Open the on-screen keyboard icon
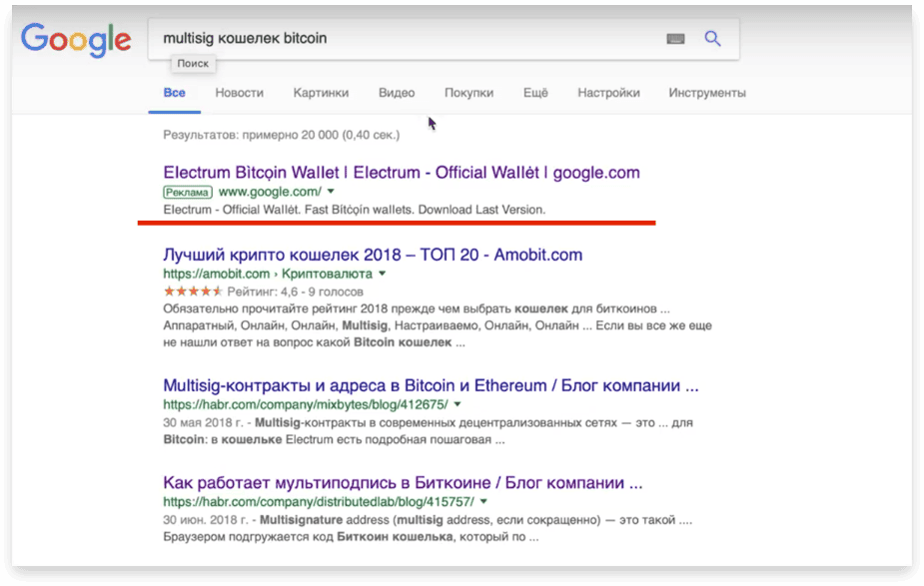Screen dimensions: 924x586 tap(675, 39)
